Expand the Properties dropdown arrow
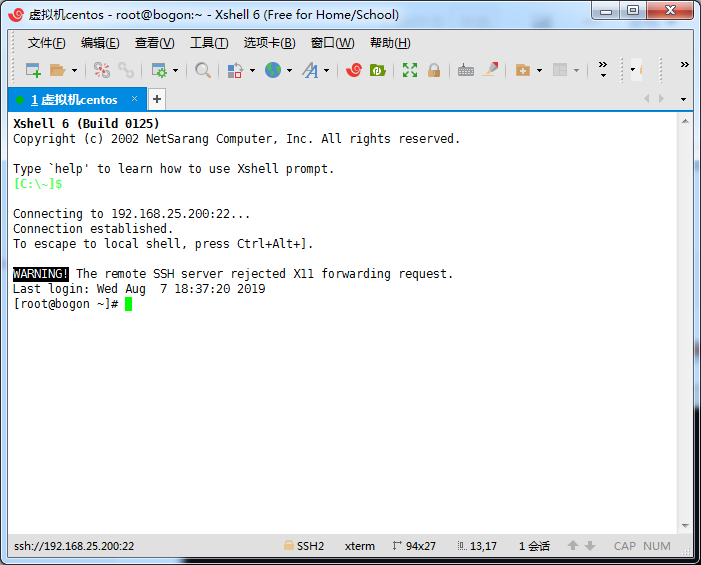This screenshot has height=565, width=701. coord(175,70)
